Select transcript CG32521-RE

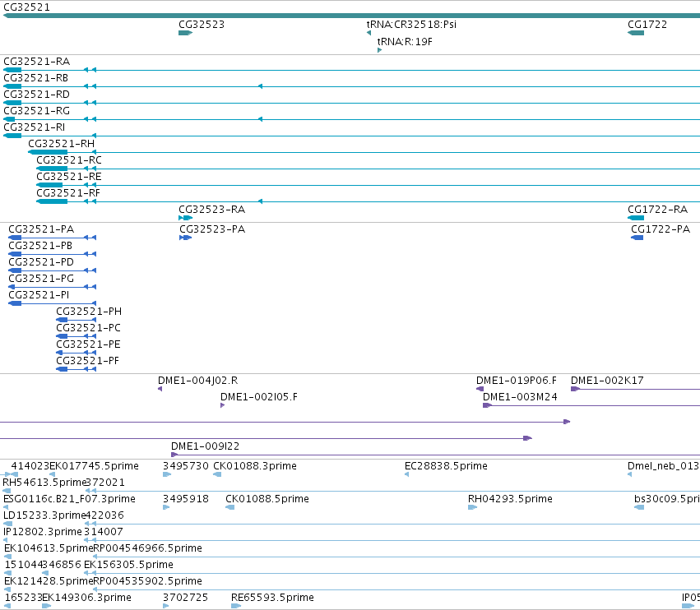pyautogui.click(x=69, y=176)
